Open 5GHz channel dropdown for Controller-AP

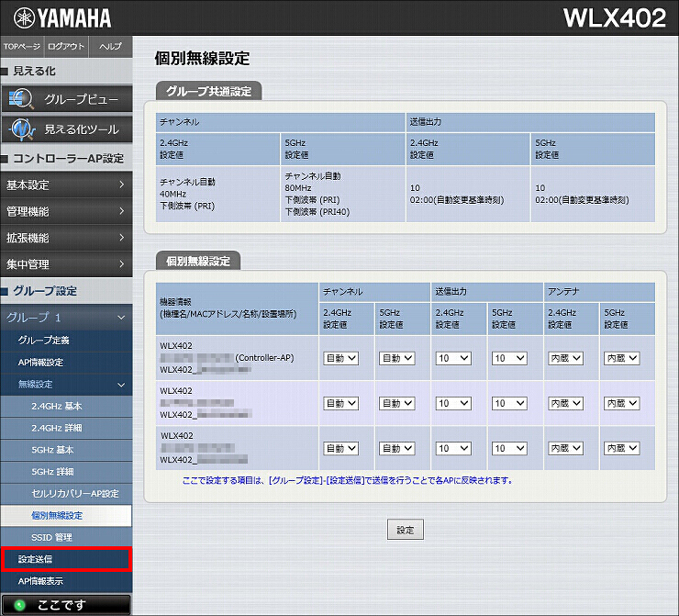pyautogui.click(x=397, y=358)
